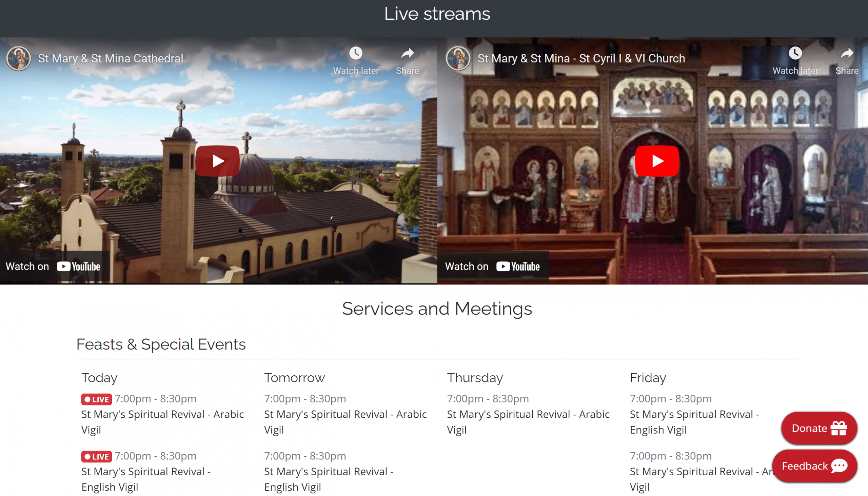Click LIVE badge on today's Arabic Vigil

96,399
